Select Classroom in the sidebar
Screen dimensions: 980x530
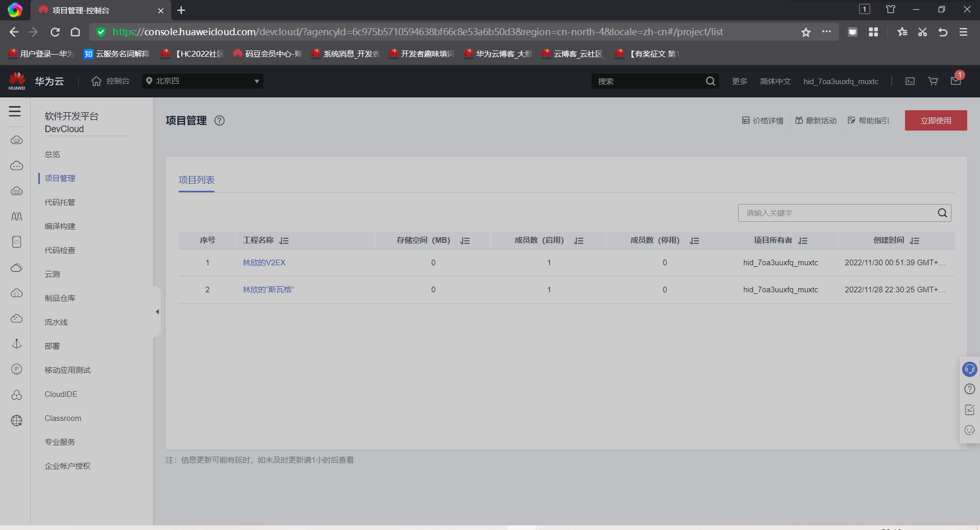coord(63,418)
